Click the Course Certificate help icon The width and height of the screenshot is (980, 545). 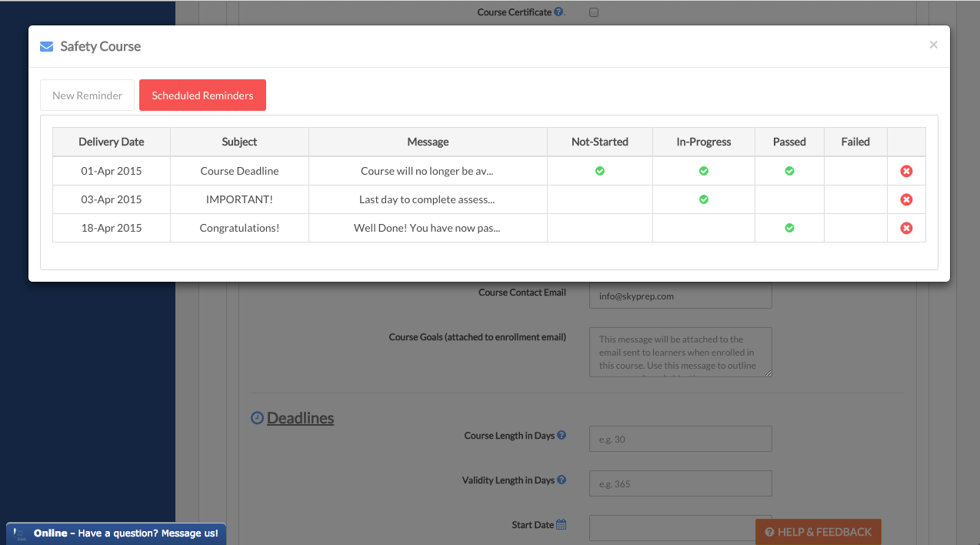(x=558, y=12)
